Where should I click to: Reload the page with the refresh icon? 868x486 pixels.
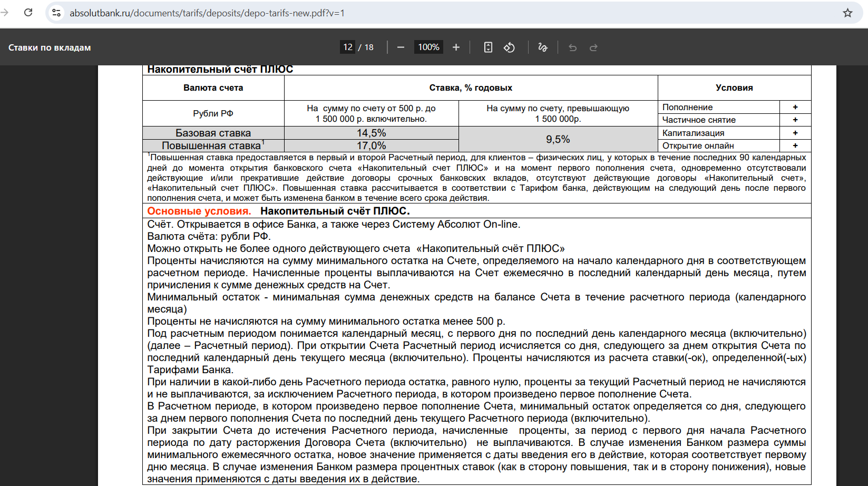pyautogui.click(x=28, y=13)
